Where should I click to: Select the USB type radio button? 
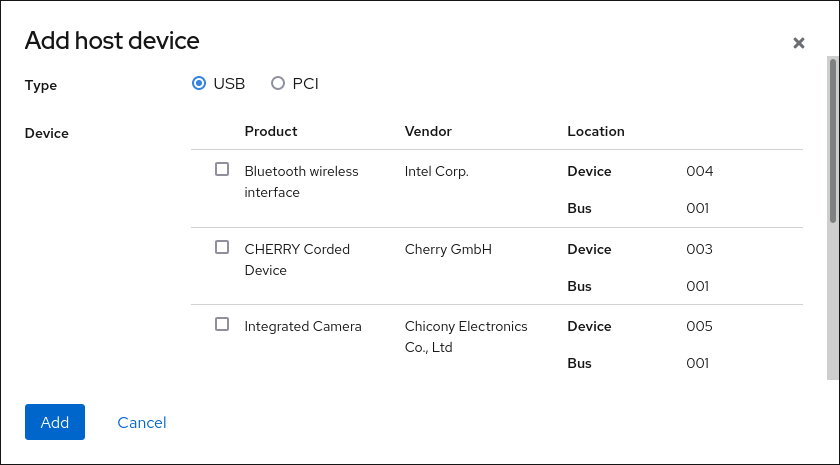[x=198, y=84]
